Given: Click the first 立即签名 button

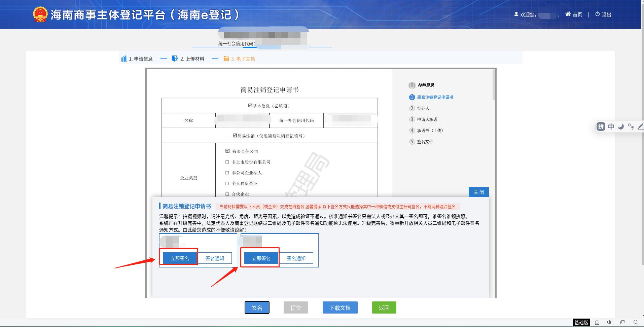Looking at the screenshot, I should [179, 258].
